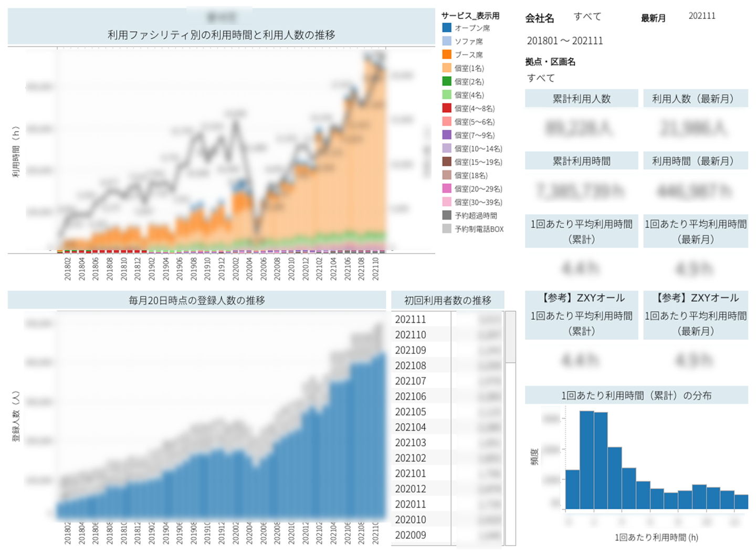
Task: Open the 最新月 202111 selector
Action: pyautogui.click(x=702, y=16)
